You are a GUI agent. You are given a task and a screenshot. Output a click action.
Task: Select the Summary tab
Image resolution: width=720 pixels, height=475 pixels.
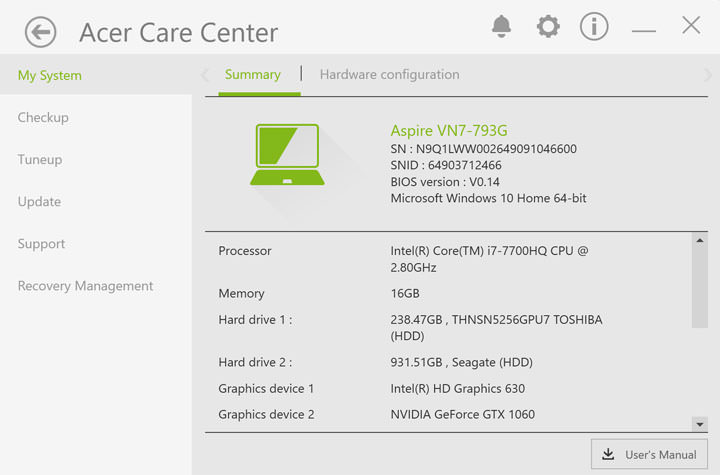(253, 75)
